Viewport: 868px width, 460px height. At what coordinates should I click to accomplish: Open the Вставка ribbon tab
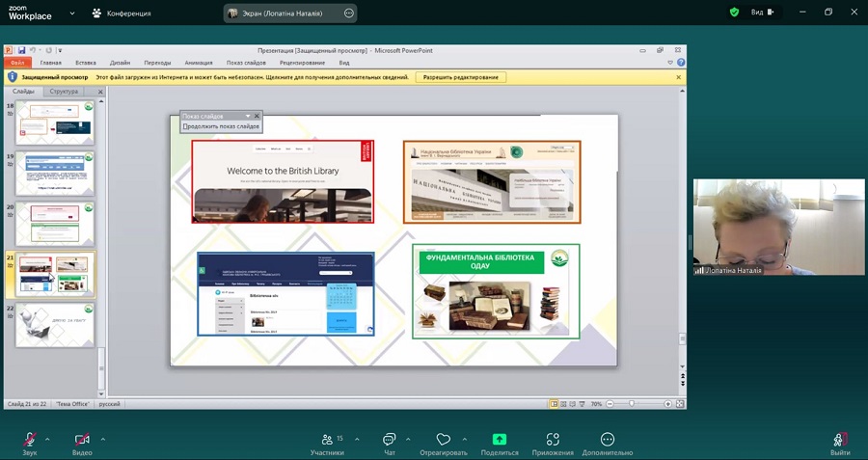[x=86, y=63]
